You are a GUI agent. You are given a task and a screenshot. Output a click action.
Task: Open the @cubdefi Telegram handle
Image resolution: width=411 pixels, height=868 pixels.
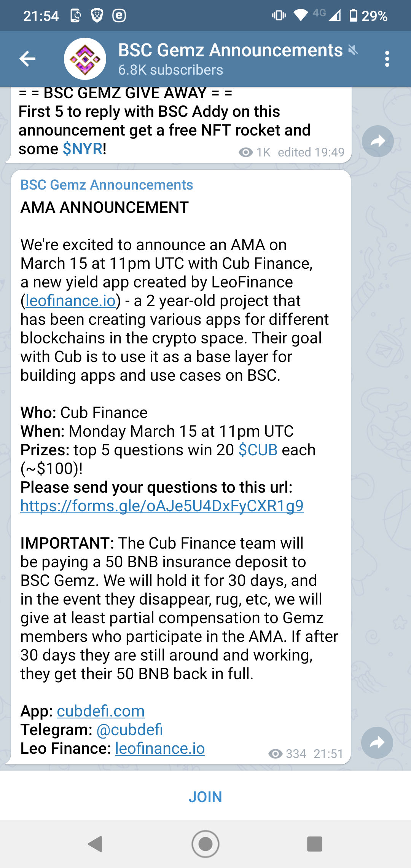pyautogui.click(x=130, y=730)
